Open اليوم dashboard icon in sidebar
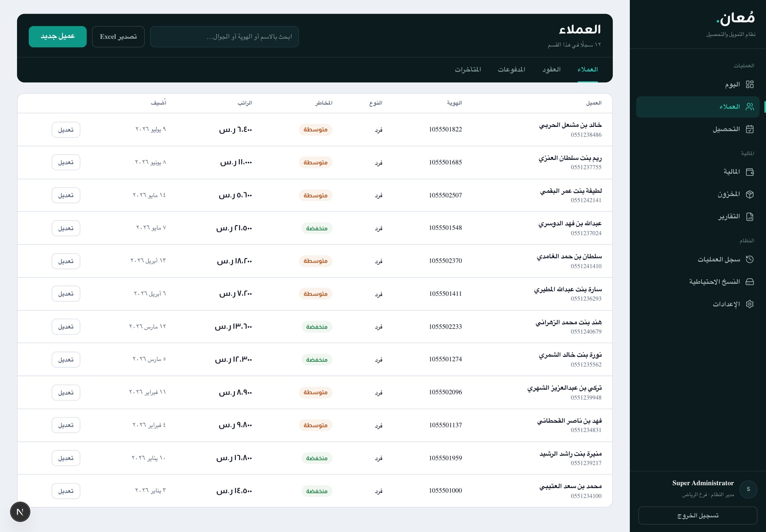Image resolution: width=766 pixels, height=532 pixels. click(x=750, y=84)
